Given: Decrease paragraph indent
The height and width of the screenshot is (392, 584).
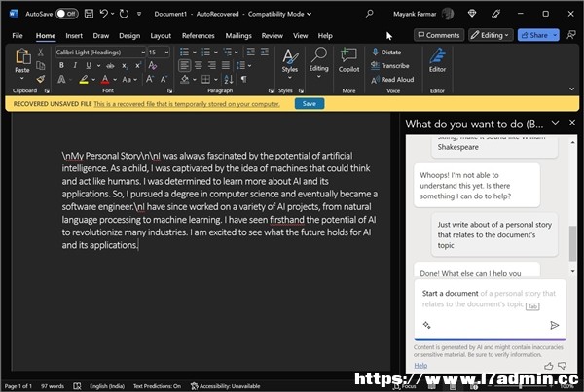Looking at the screenshot, I should click(x=251, y=53).
